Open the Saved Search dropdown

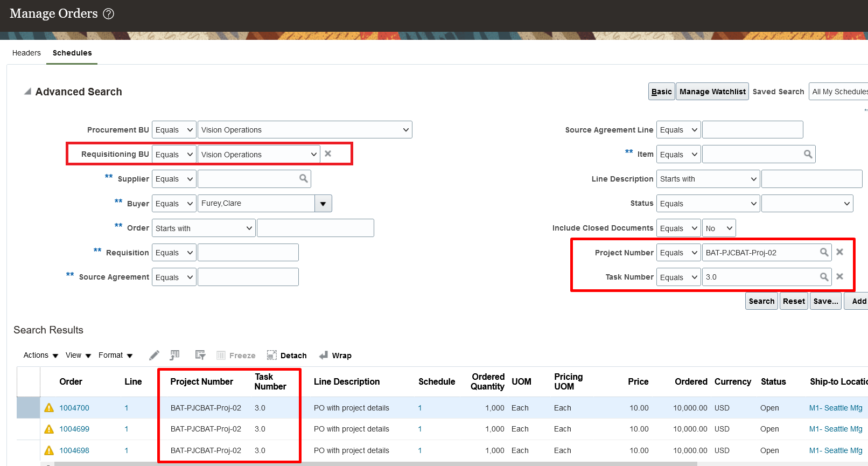(x=838, y=92)
